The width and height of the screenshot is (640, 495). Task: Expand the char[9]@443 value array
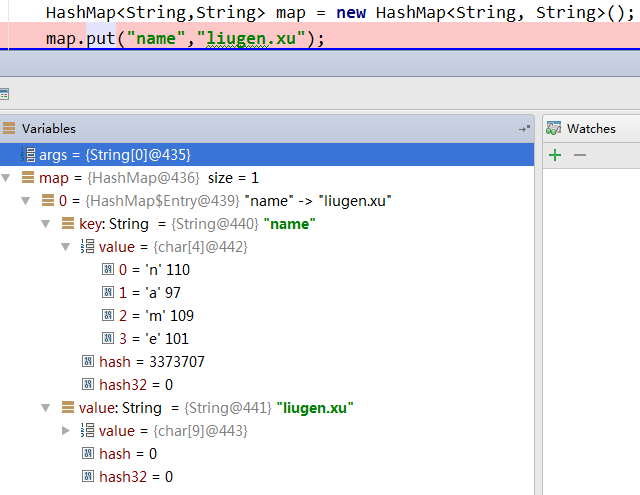pos(66,431)
